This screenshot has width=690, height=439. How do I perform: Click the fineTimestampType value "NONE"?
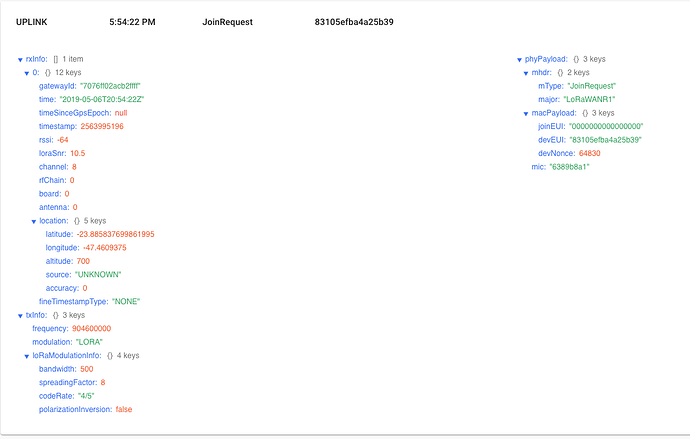(126, 301)
